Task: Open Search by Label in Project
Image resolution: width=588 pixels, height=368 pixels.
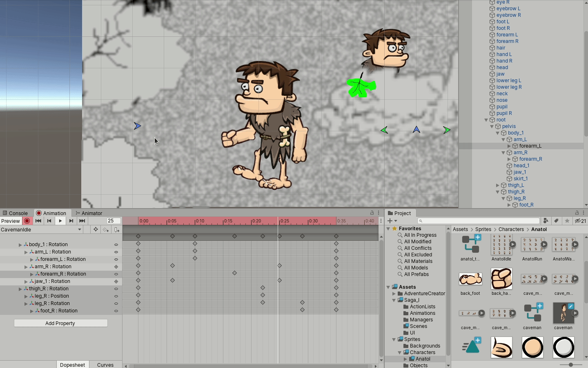Action: 556,221
